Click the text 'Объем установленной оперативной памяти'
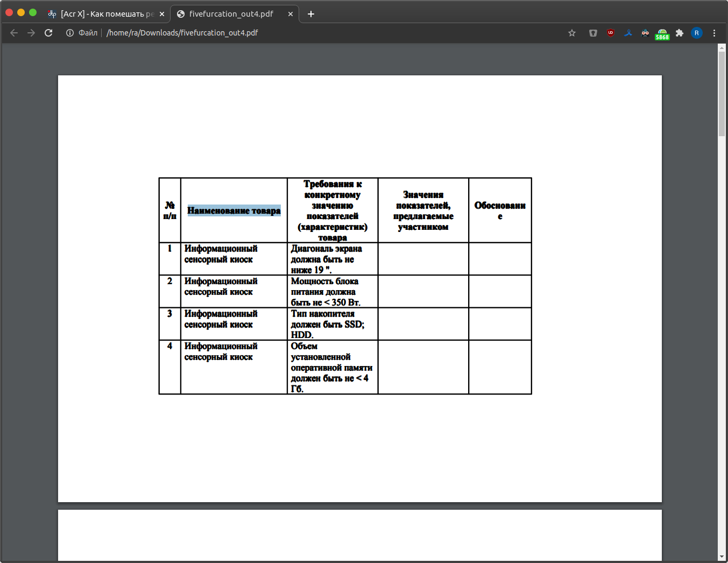This screenshot has width=728, height=563. 331,357
